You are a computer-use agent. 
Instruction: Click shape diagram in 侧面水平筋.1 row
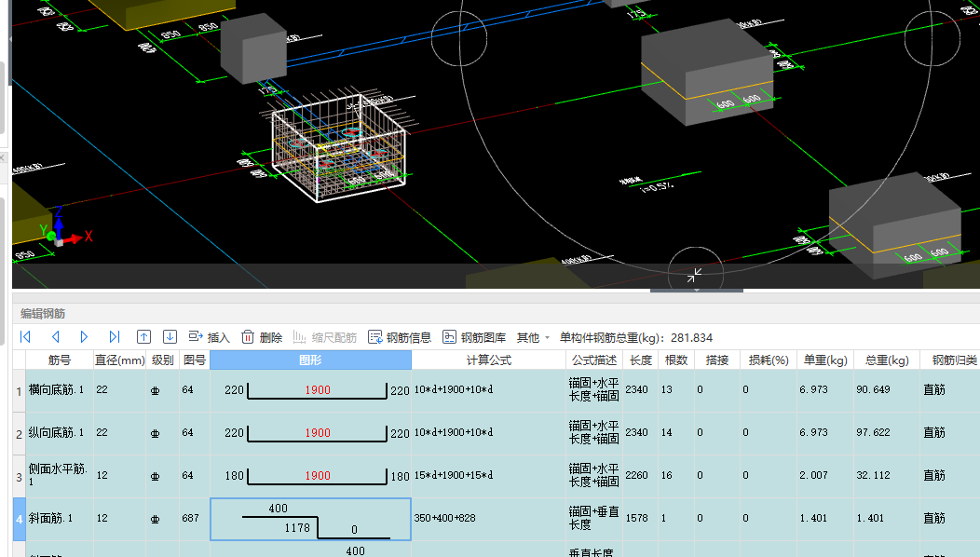click(x=310, y=476)
